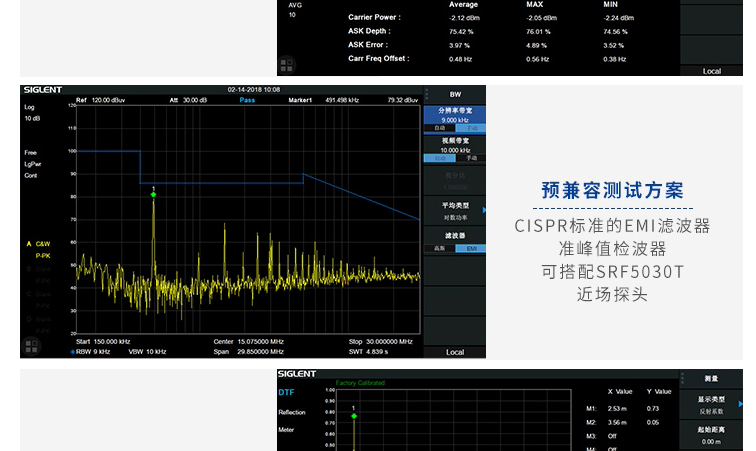Click the SIGLENT logo on the spectrum screen
Screen dimensions: 756x451
(42, 90)
